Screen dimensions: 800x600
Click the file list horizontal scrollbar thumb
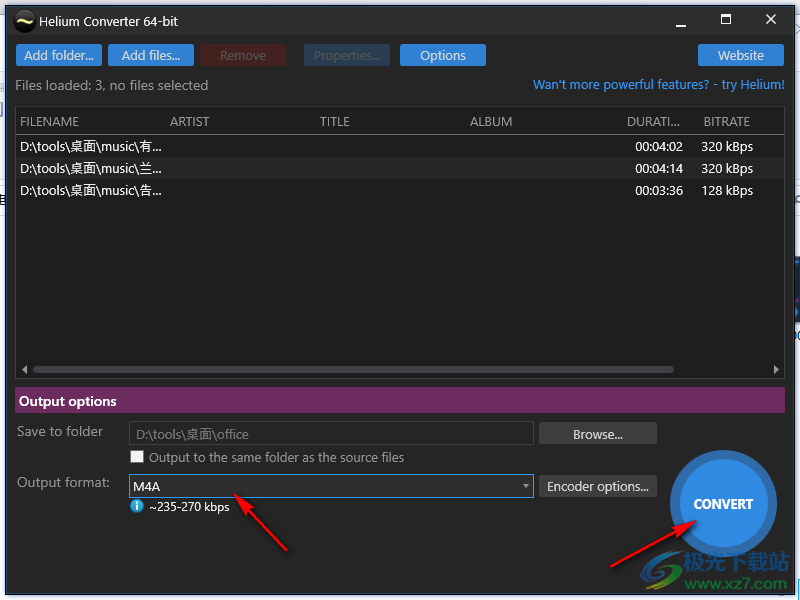click(354, 369)
